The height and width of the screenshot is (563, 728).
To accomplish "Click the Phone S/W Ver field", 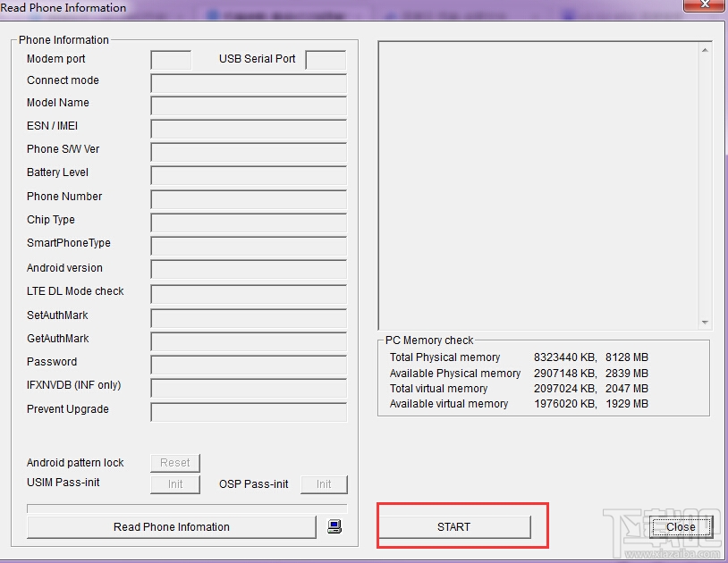I will [x=249, y=152].
